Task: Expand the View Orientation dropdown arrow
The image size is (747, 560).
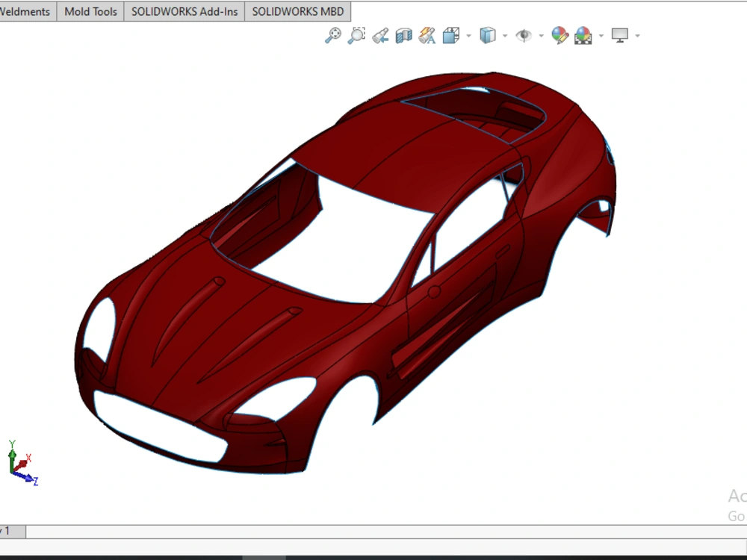Action: point(468,34)
